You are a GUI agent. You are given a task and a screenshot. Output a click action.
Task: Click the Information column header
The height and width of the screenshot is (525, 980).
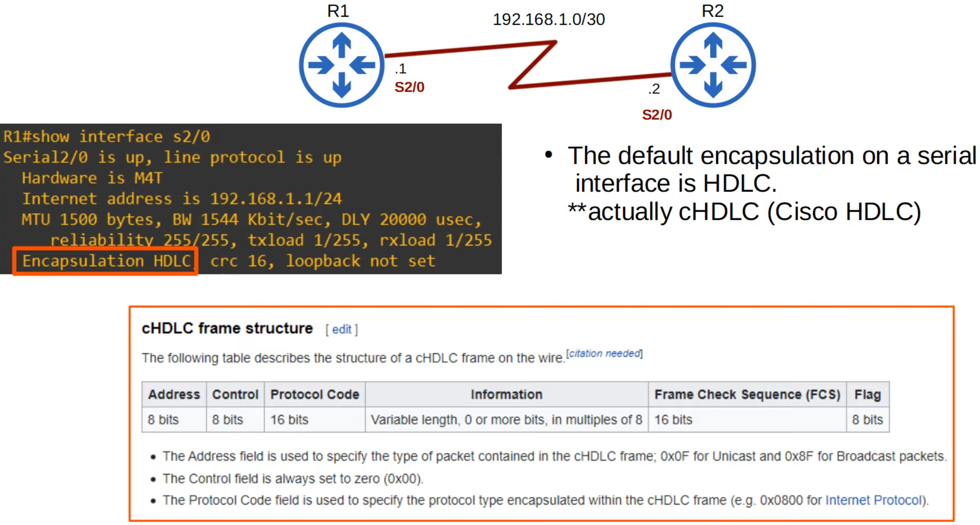[506, 394]
